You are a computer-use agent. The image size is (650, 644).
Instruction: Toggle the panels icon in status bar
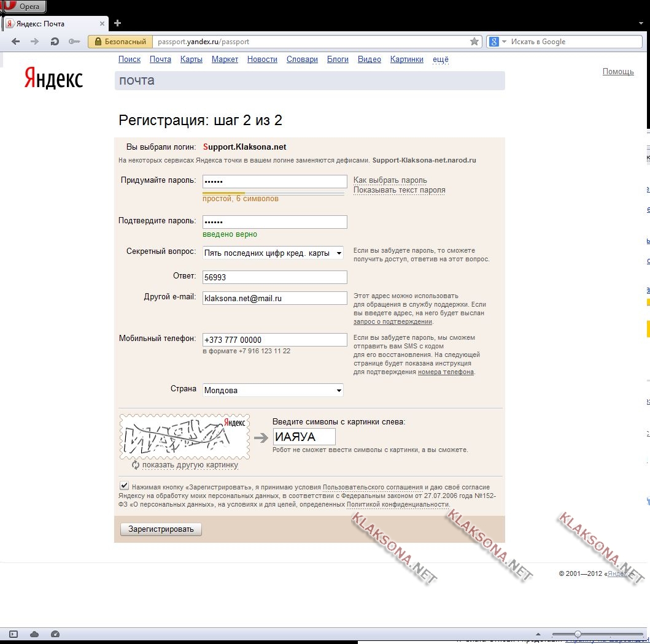14,634
